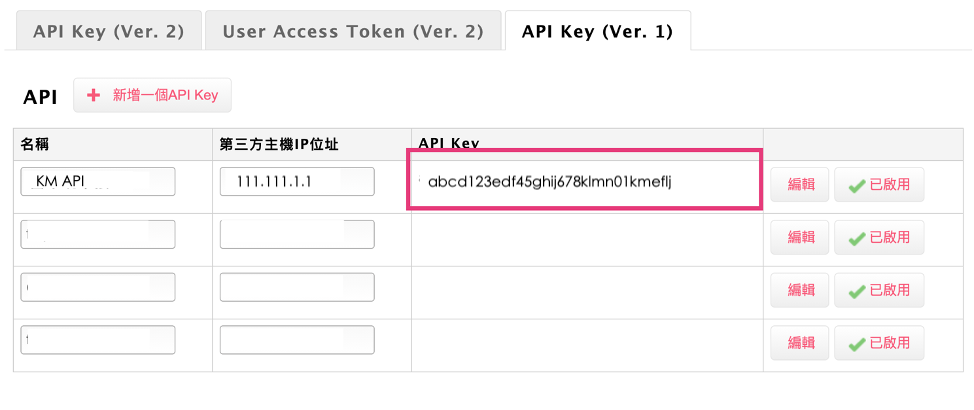Toggle 已啟用 status in the first row
974x410 pixels.
click(879, 185)
